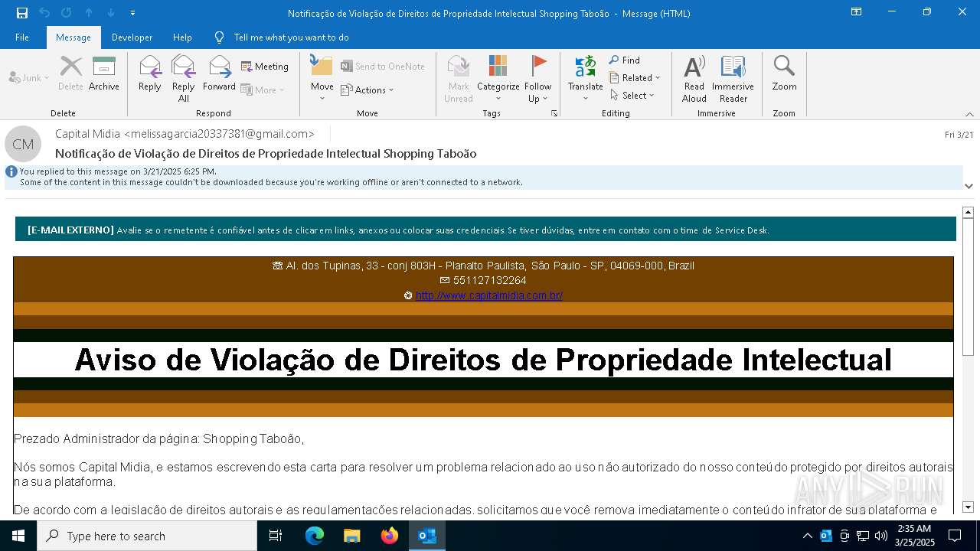Open the Follow Up flag menu
The height and width of the screenshot is (551, 980).
click(538, 79)
